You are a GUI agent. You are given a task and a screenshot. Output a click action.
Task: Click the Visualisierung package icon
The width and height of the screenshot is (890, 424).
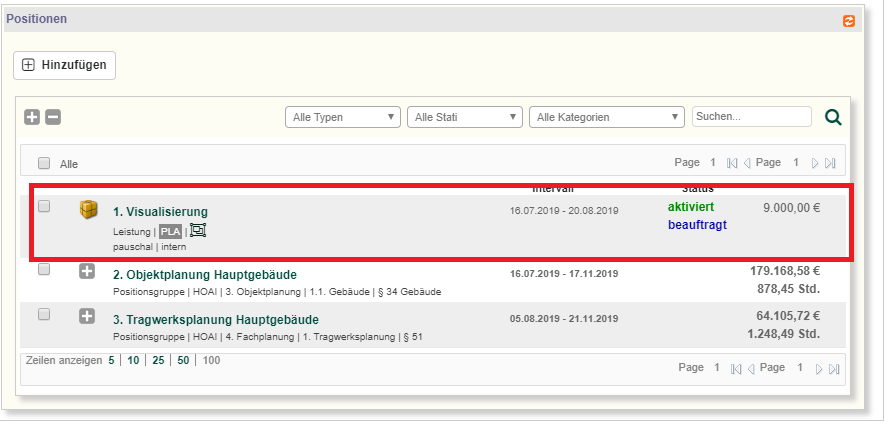click(x=89, y=209)
